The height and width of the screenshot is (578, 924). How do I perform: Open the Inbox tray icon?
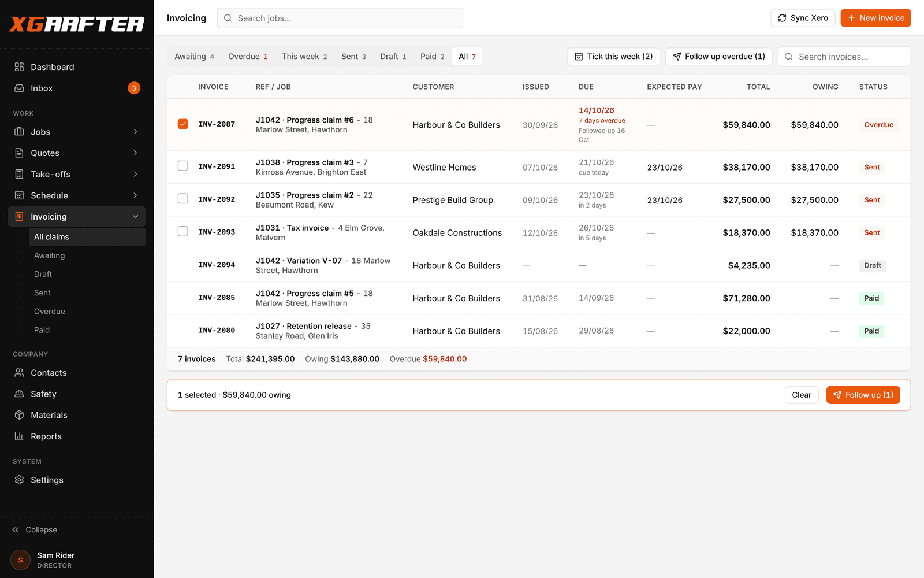[x=19, y=88]
